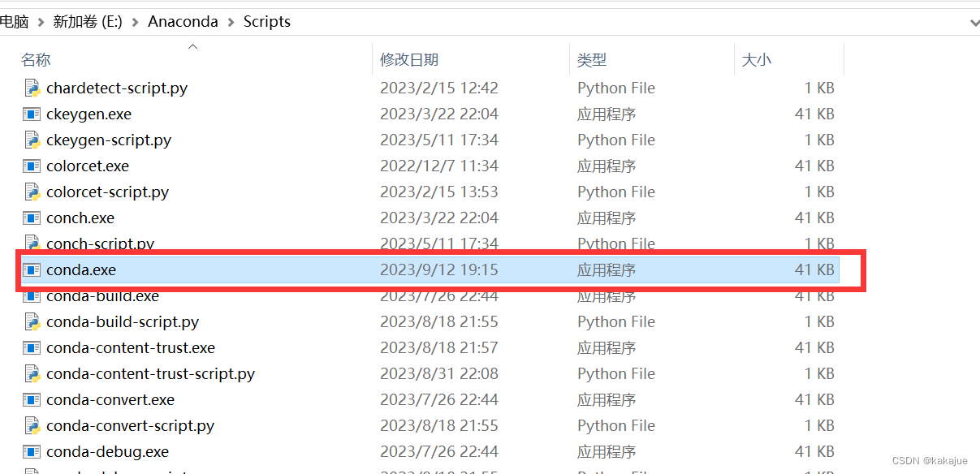Click the conda-debug.exe application icon
The image size is (980, 474).
(32, 451)
